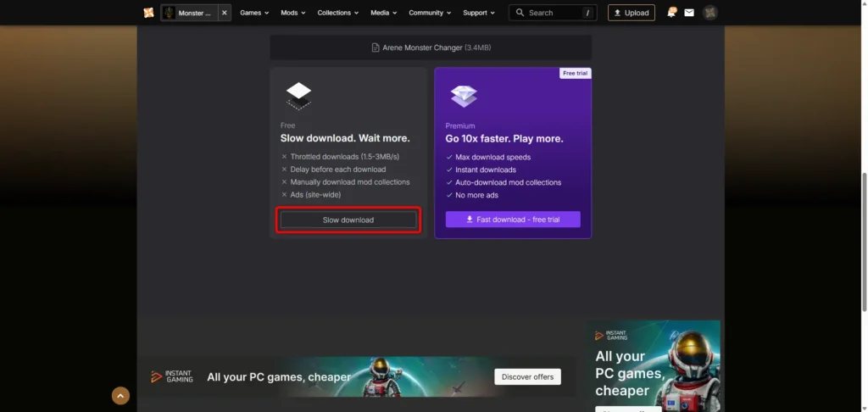This screenshot has height=412, width=868.
Task: Expand the Collections dropdown menu
Action: (x=337, y=13)
